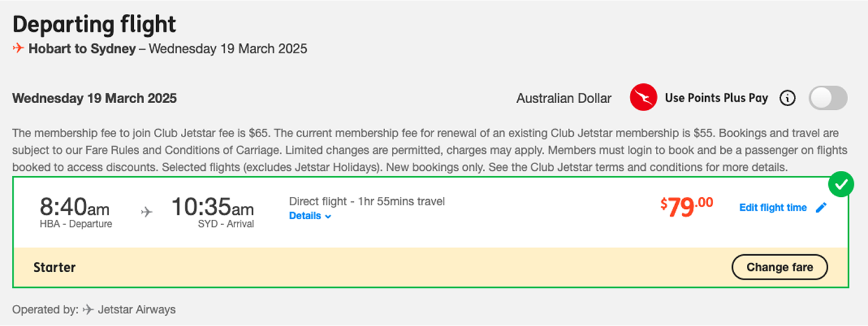Image resolution: width=868 pixels, height=326 pixels.
Task: Click the Qantas kangaroo logo icon
Action: pyautogui.click(x=643, y=98)
